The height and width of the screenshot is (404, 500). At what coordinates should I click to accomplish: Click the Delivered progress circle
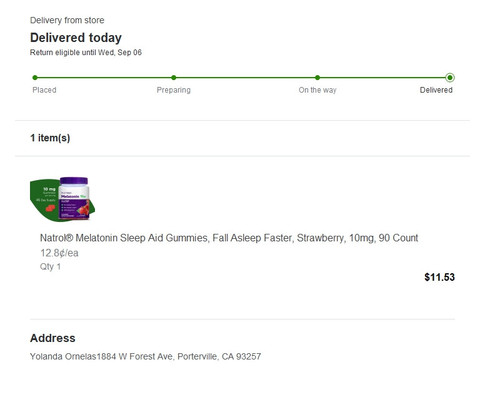pyautogui.click(x=450, y=78)
